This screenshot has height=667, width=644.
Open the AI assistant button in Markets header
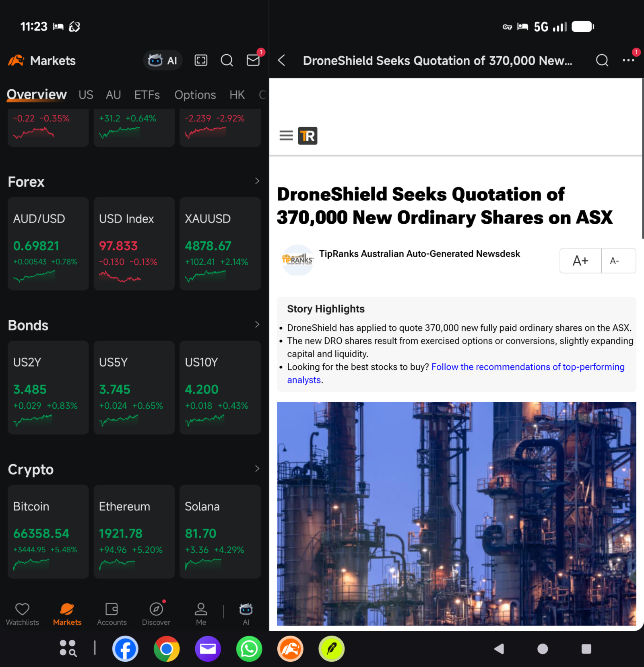coord(163,60)
